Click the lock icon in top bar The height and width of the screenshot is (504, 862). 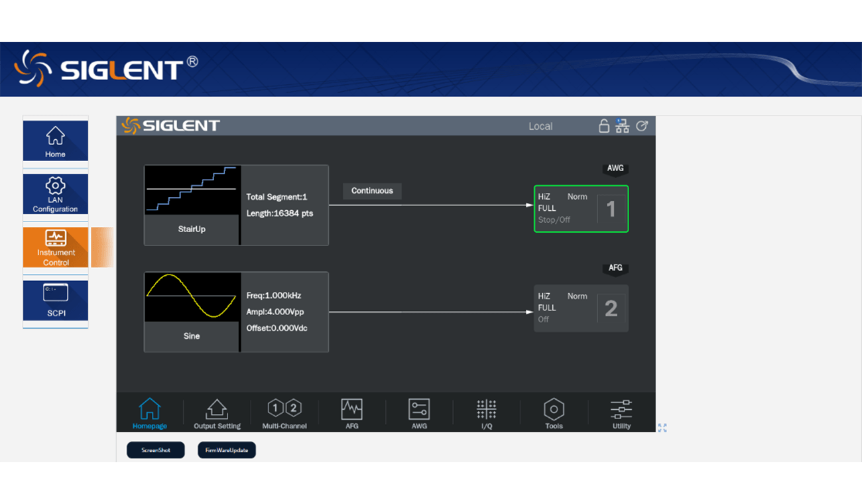603,126
